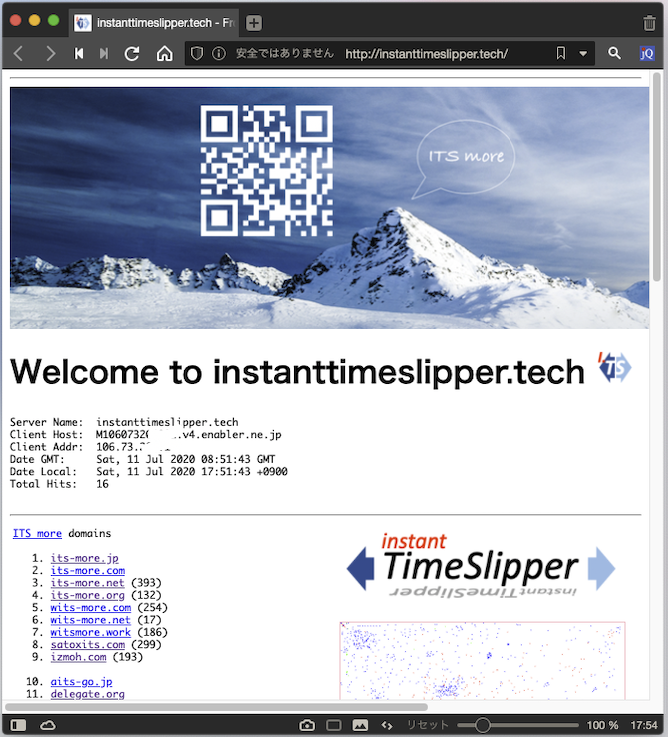This screenshot has width=668, height=737.
Task: Capture page with the camera icon
Action: (307, 724)
